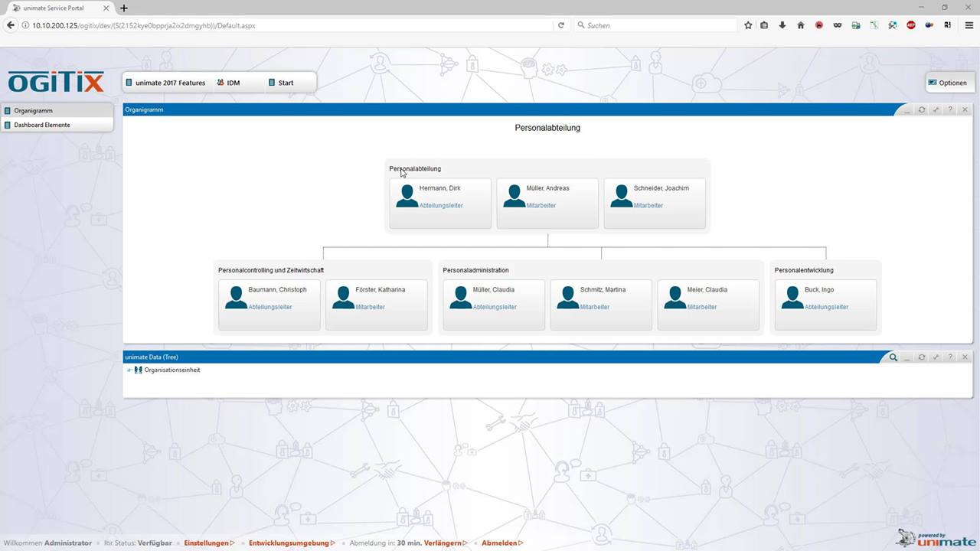Click the avatar icon of Schneider, Joachim
The height and width of the screenshot is (551, 980).
[621, 196]
